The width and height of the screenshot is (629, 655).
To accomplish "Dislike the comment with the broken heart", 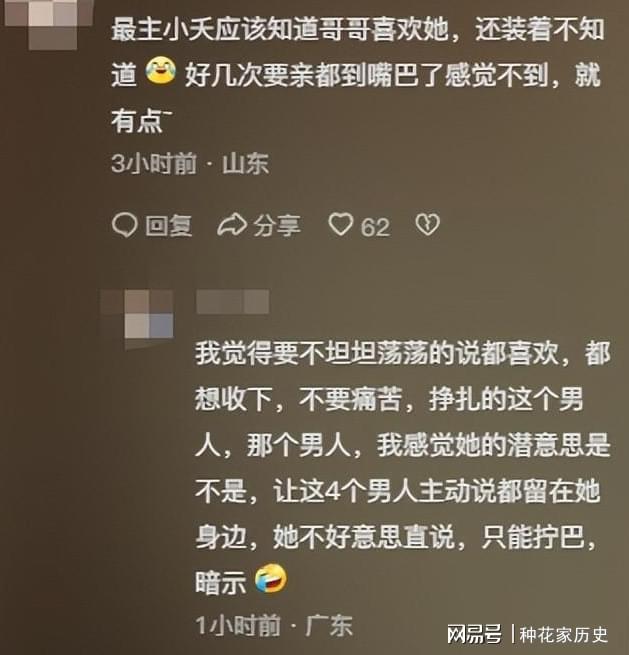I will click(428, 224).
